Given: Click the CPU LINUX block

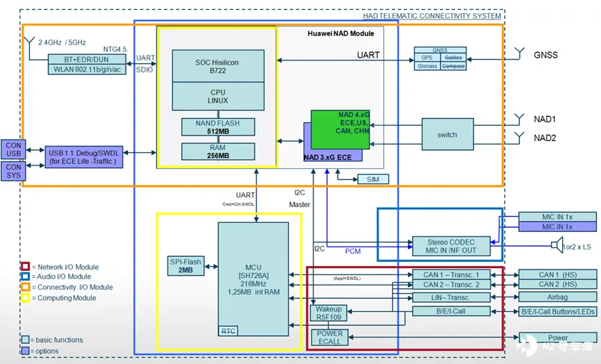Looking at the screenshot, I should tap(218, 96).
